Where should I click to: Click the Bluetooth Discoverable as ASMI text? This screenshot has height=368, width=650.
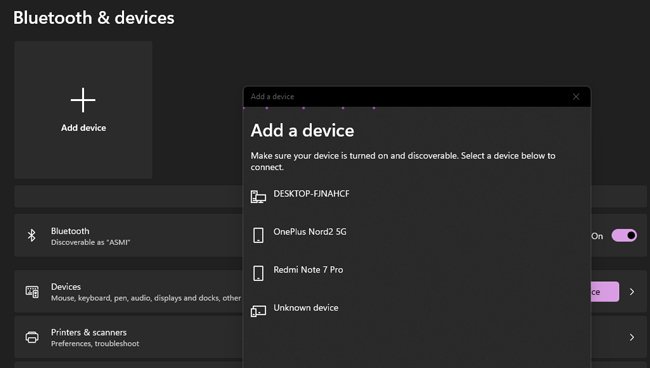(90, 242)
